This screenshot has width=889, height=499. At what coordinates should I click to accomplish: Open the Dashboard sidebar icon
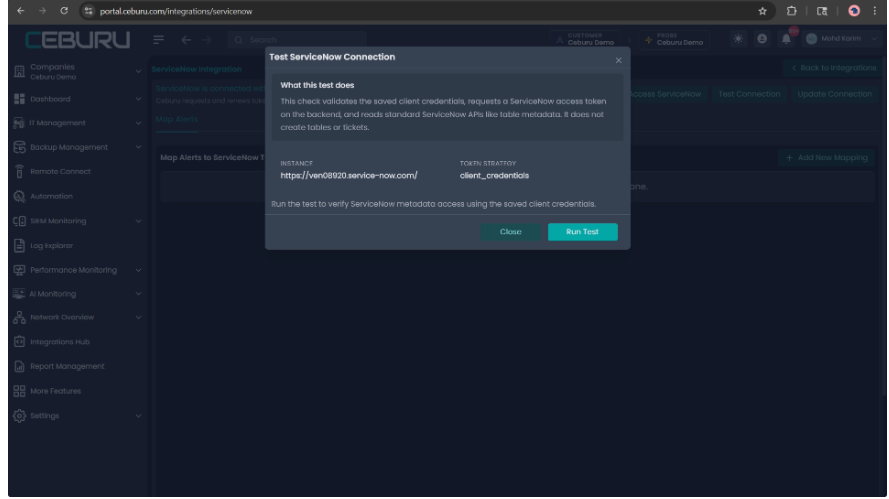click(19, 99)
